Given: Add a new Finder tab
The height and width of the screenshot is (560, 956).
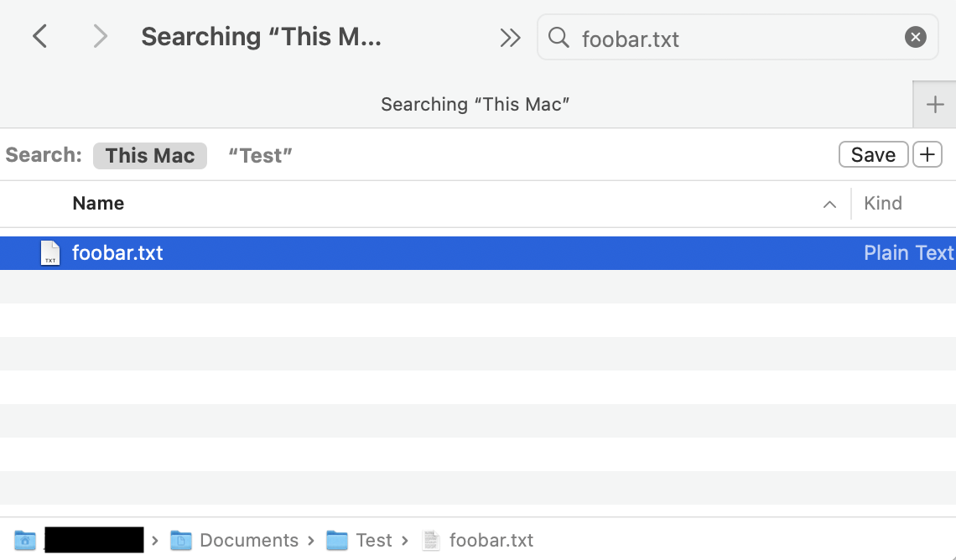Looking at the screenshot, I should (934, 105).
